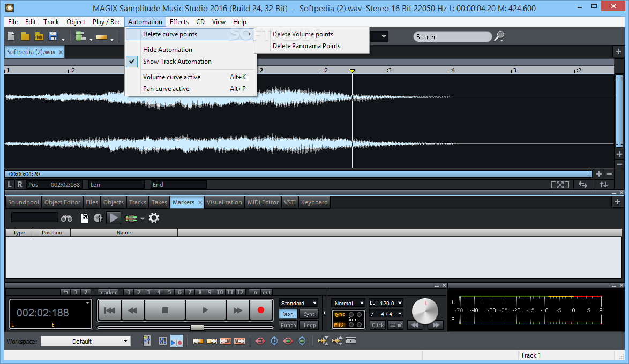Click the track panel icon next to Workspace dropdown
629x364 pixels.
coord(147,341)
